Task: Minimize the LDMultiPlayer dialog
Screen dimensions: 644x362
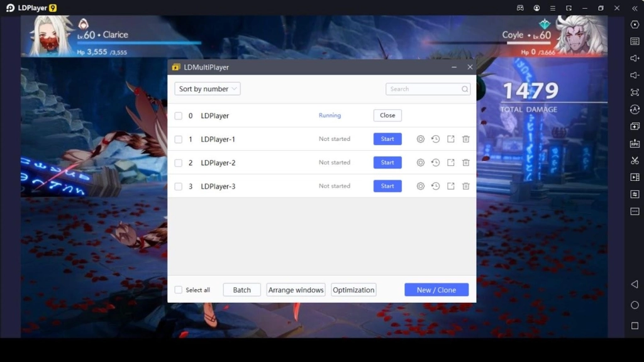Action: click(454, 67)
